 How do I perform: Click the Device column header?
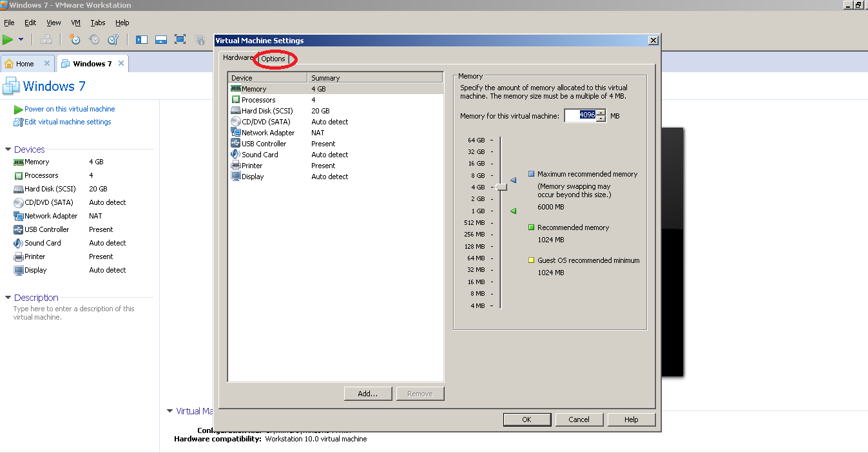267,78
